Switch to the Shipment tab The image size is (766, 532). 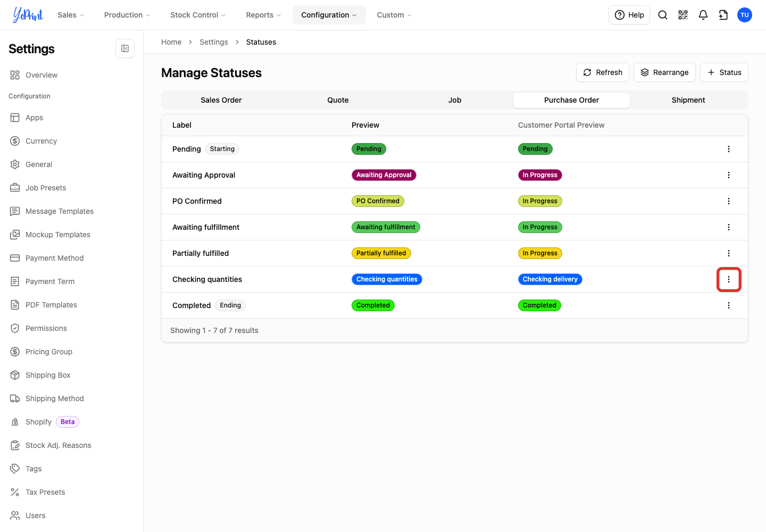688,100
